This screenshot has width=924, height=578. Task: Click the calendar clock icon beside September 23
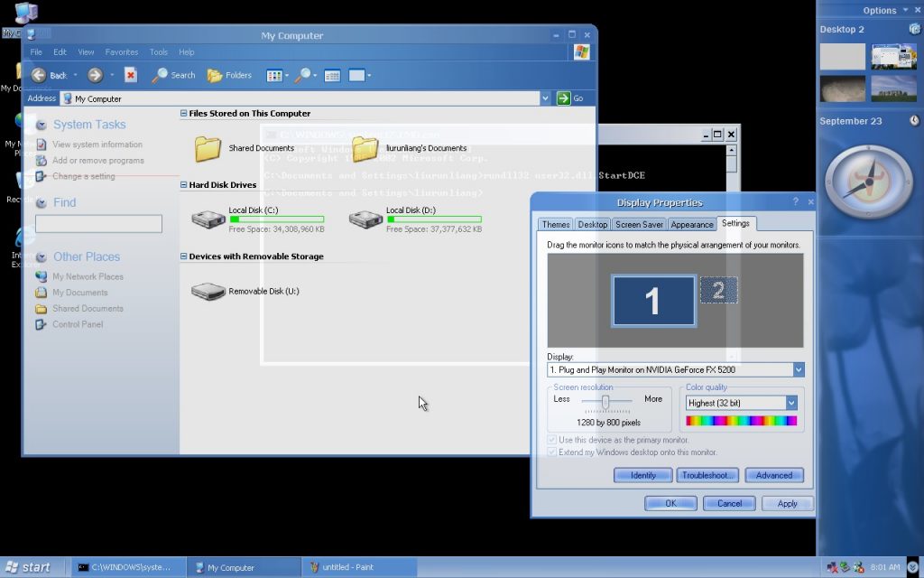coord(914,120)
